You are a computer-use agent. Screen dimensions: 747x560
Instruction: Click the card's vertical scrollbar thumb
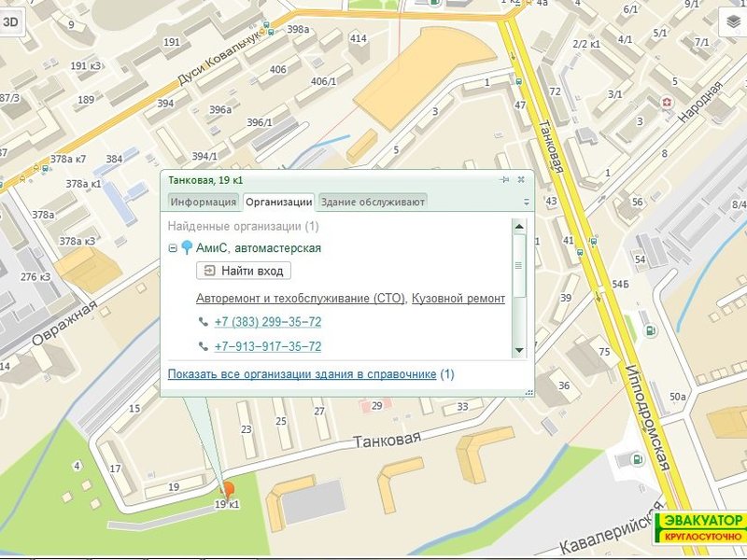(519, 265)
